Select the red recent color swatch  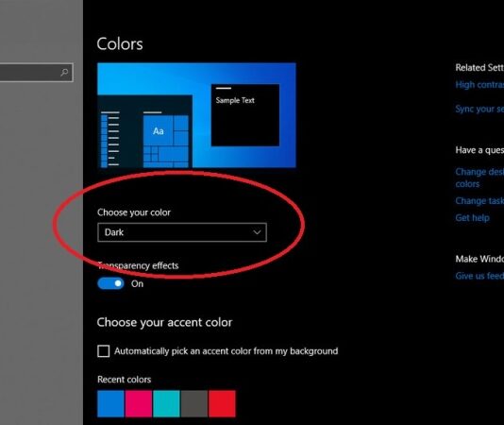222,404
